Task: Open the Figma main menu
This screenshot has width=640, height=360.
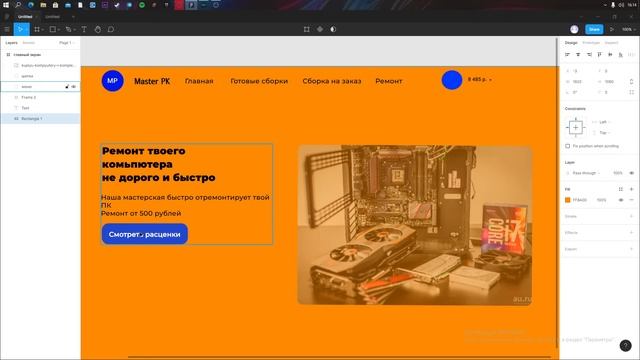Action: coord(7,29)
